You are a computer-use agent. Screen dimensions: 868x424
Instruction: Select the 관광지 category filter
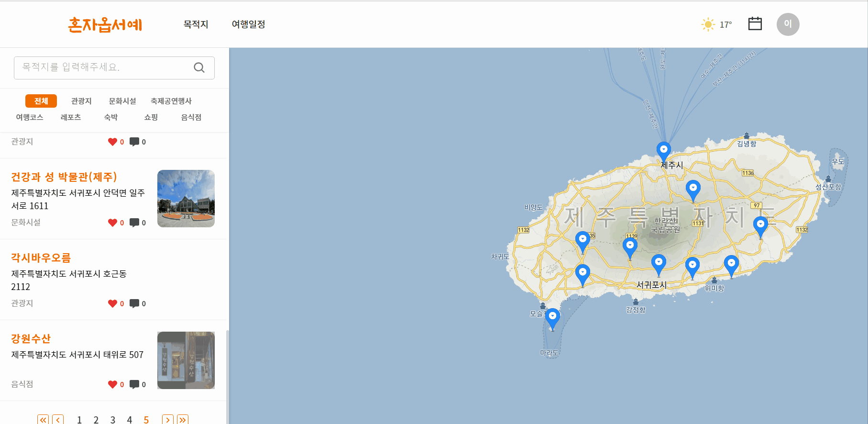81,101
